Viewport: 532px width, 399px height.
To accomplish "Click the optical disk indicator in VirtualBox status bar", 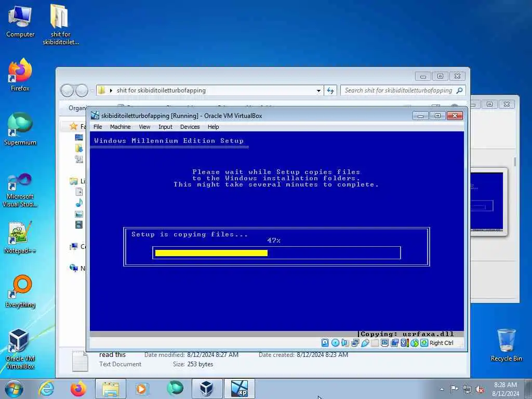I will coord(335,343).
